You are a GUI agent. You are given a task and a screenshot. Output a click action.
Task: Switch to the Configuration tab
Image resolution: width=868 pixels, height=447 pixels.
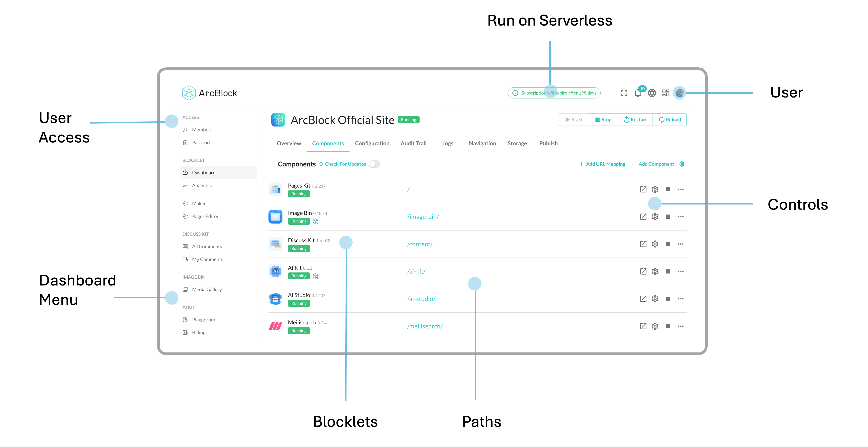point(372,143)
